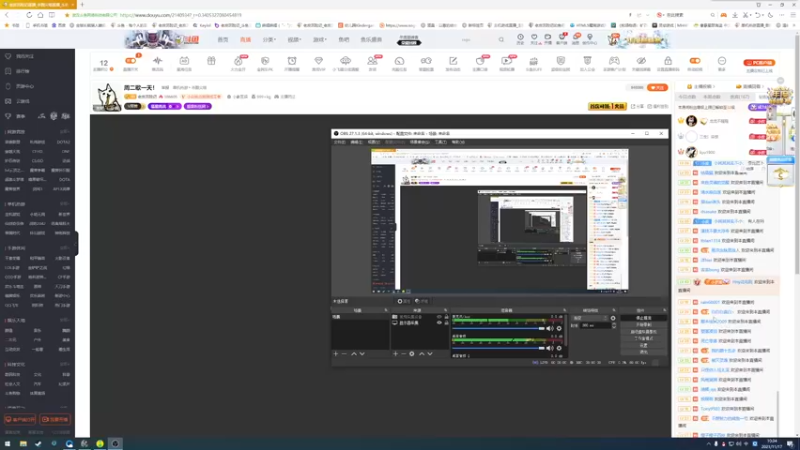Viewport: 800px width, 450px height.
Task: Click the transition duration spinner arrows in OBS
Action: pyautogui.click(x=614, y=326)
